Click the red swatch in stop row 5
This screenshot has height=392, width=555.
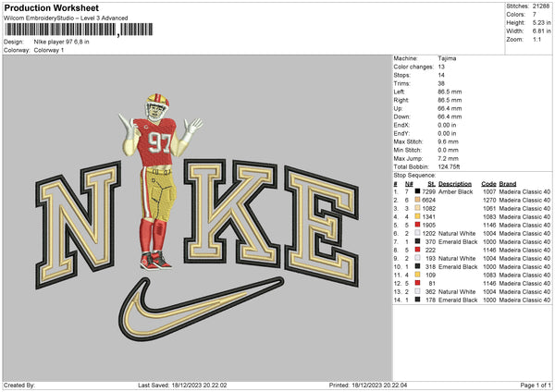[418, 225]
